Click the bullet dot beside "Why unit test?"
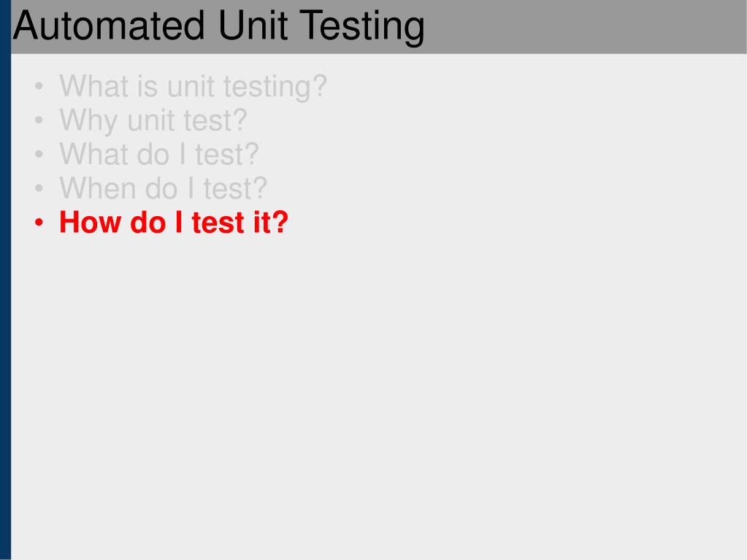The height and width of the screenshot is (560, 747). (39, 120)
